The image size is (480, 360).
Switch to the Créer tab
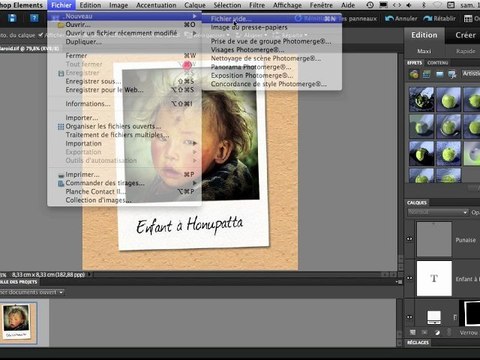coord(465,35)
